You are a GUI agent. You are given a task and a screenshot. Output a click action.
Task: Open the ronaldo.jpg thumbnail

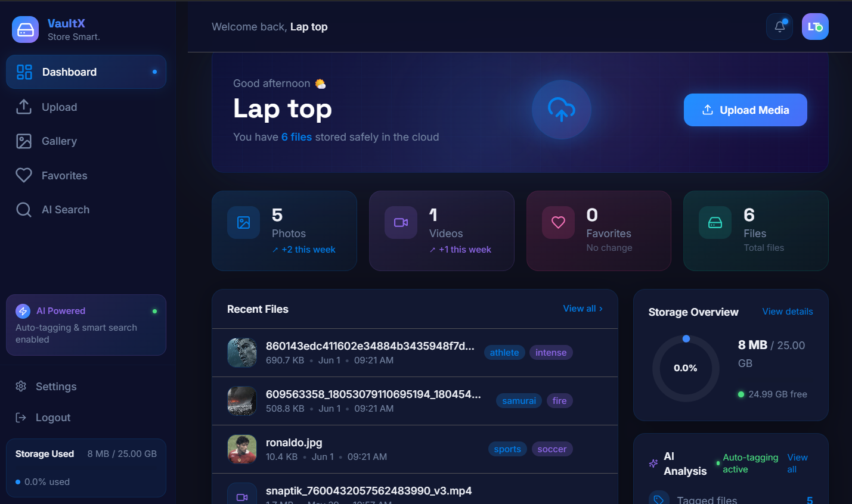[x=242, y=449]
